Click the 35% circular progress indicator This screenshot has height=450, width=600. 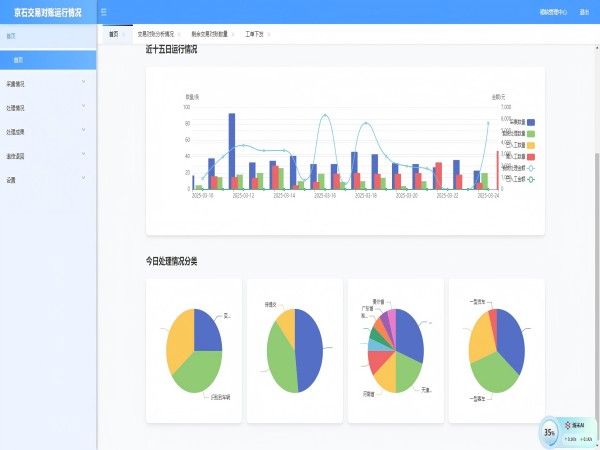549,432
